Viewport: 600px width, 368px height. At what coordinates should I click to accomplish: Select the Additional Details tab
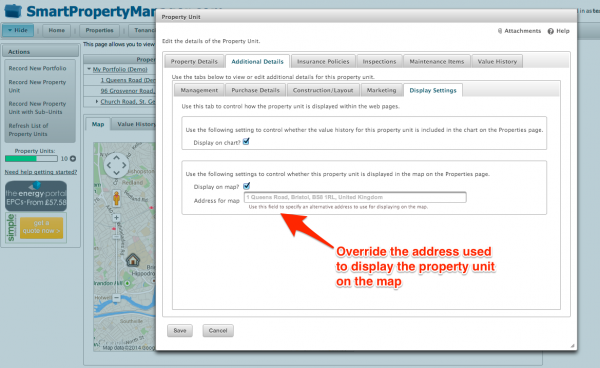point(257,61)
